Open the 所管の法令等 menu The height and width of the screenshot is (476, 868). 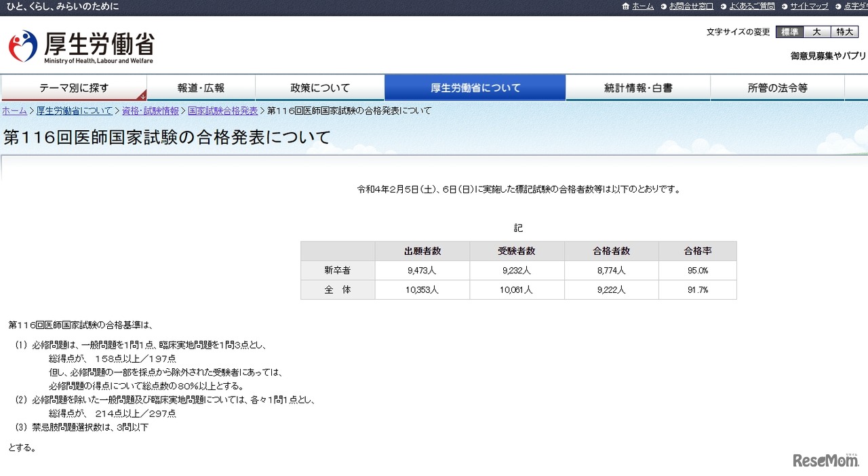777,87
